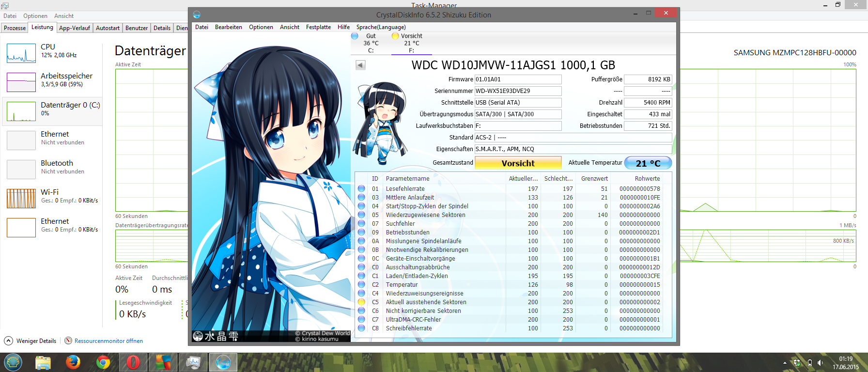The width and height of the screenshot is (868, 372).
Task: Click status circle for Temperatur row
Action: coord(361,284)
